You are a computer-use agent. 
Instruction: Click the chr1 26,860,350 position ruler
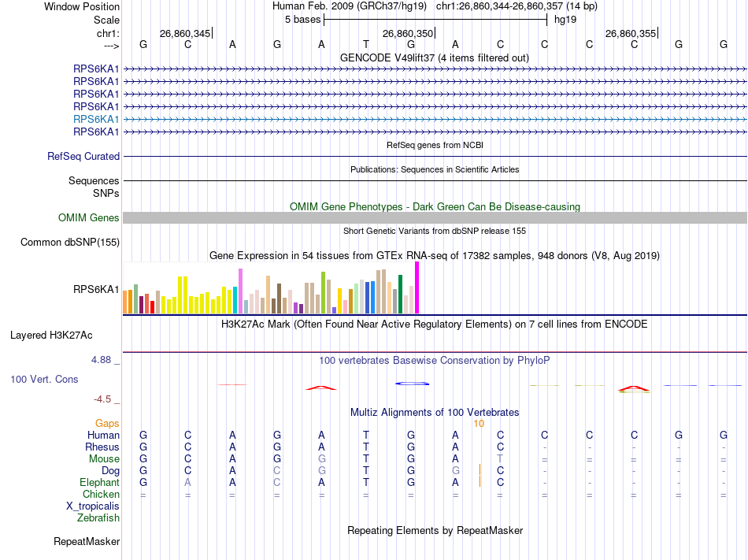[x=409, y=33]
